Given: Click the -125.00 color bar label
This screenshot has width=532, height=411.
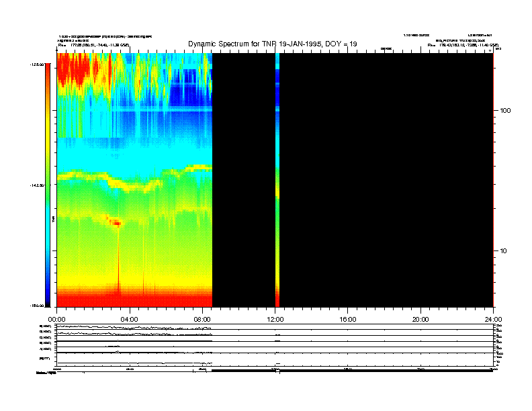Looking at the screenshot, I should 38,64.
